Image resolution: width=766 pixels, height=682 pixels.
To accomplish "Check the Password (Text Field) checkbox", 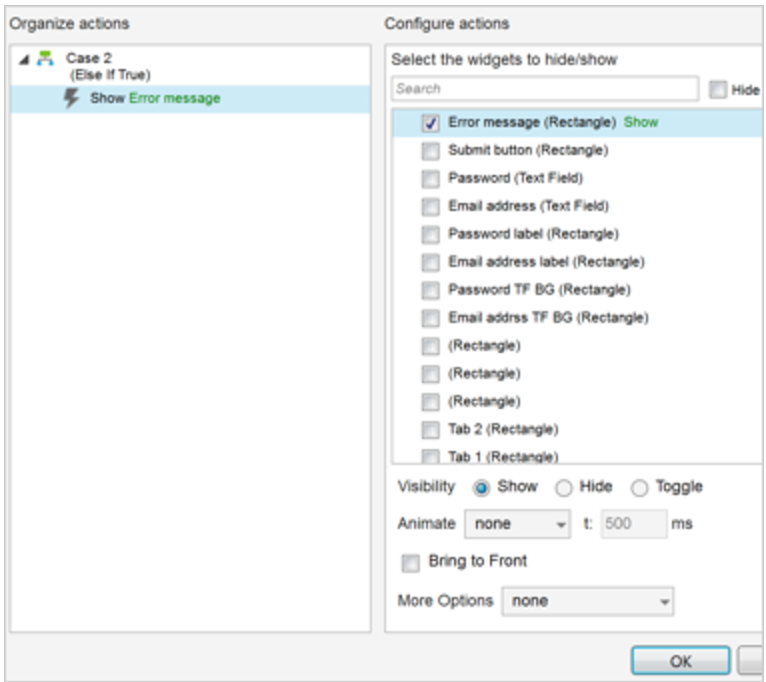I will pyautogui.click(x=430, y=179).
